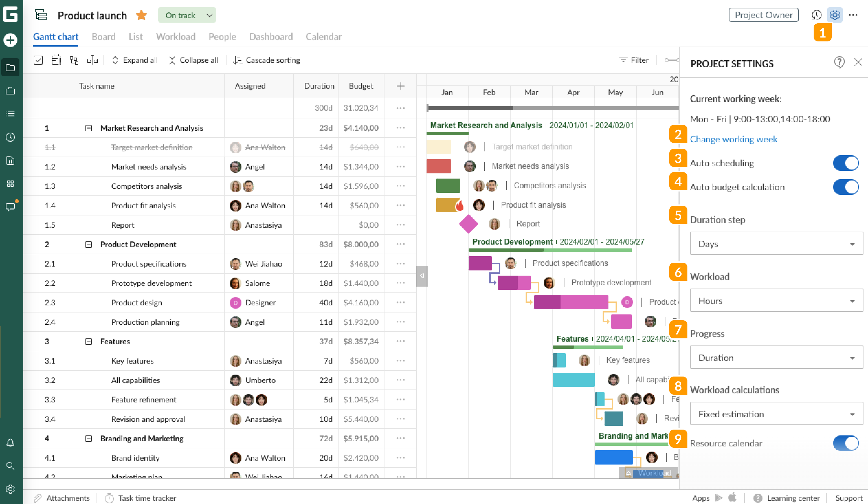Image resolution: width=868 pixels, height=504 pixels.
Task: Open the Time log clock icon
Action: [x=10, y=137]
